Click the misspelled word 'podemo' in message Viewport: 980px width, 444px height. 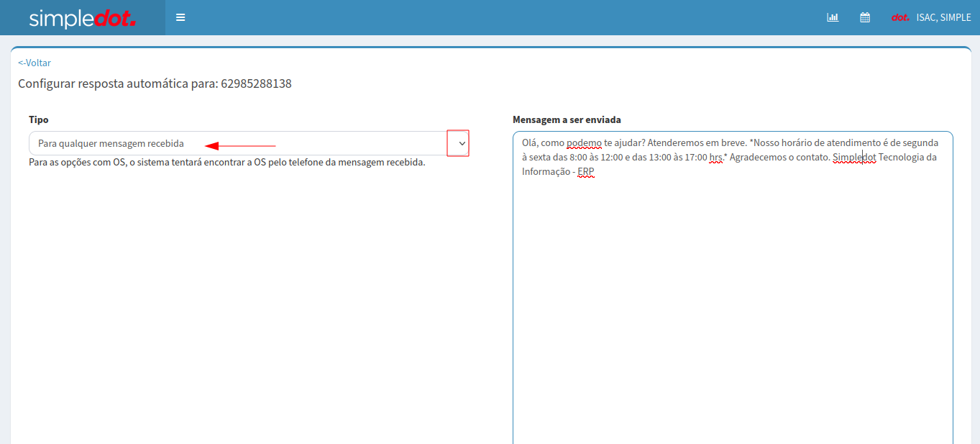[x=584, y=142]
